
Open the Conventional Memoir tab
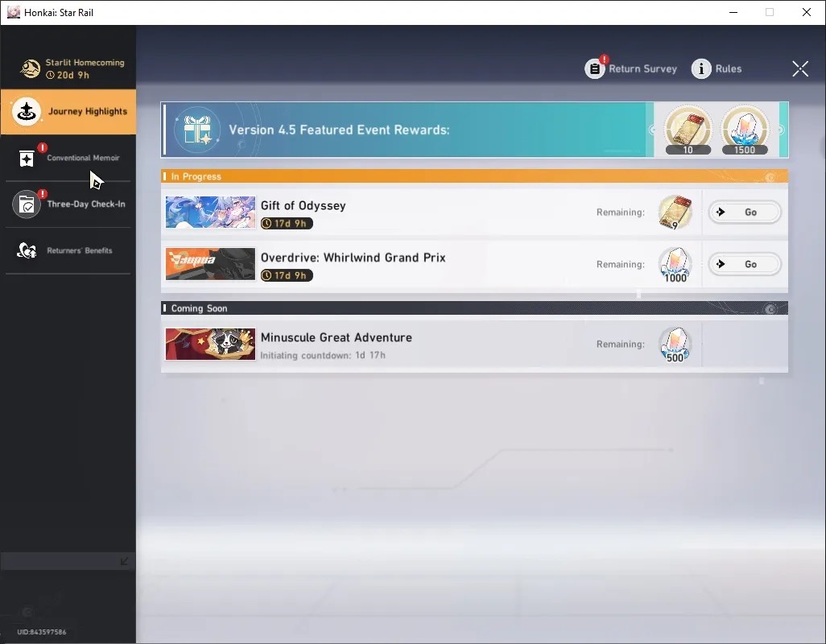pyautogui.click(x=68, y=158)
